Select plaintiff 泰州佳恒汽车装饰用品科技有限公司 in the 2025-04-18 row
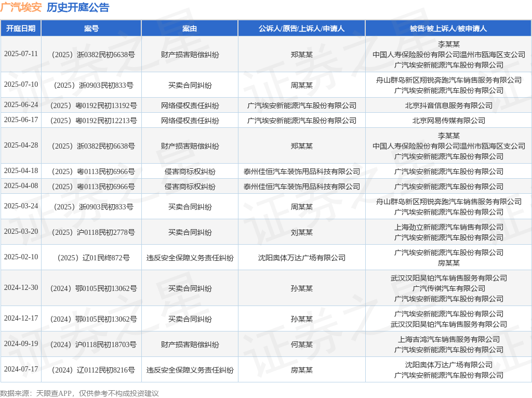Viewport: 532px width, 398px height. pyautogui.click(x=302, y=171)
